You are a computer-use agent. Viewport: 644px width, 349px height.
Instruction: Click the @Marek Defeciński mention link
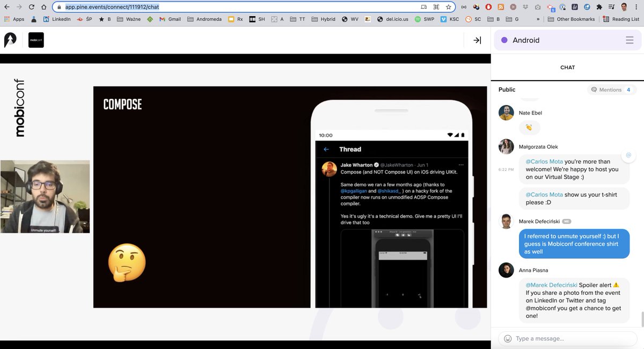[551, 285]
